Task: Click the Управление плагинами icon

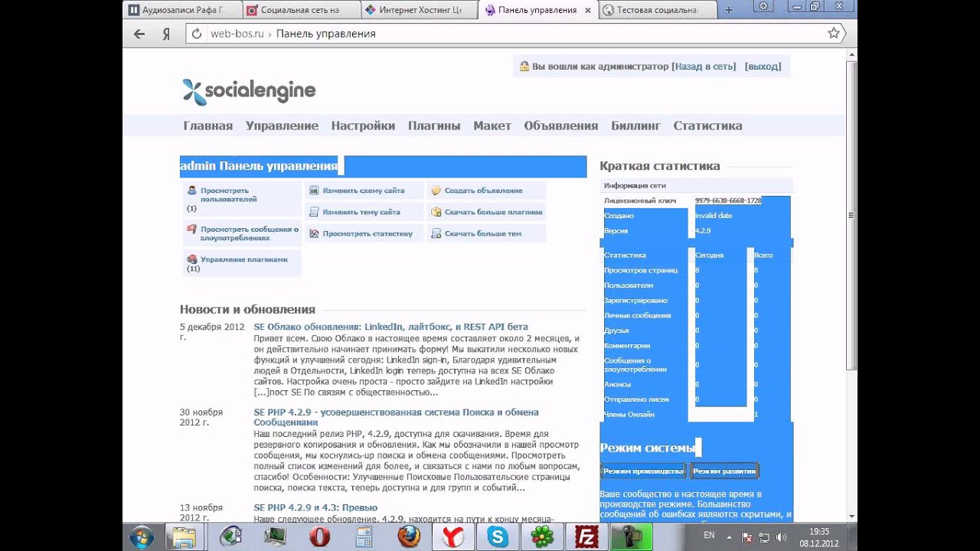Action: click(x=191, y=259)
